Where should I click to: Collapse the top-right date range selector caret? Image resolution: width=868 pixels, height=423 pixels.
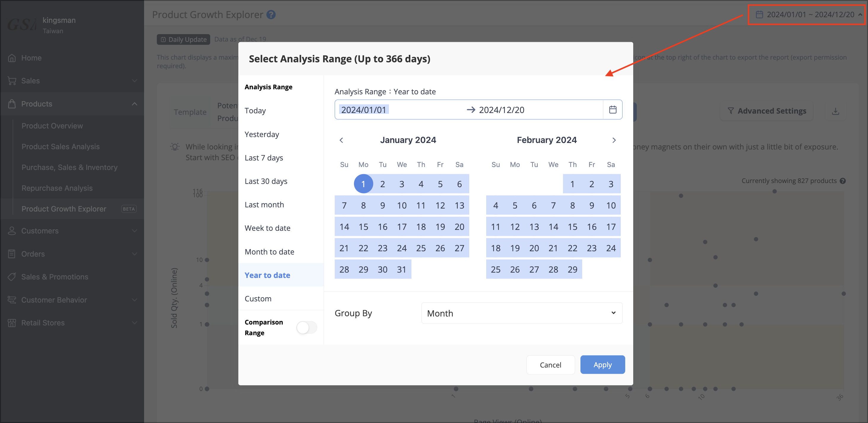click(x=860, y=15)
